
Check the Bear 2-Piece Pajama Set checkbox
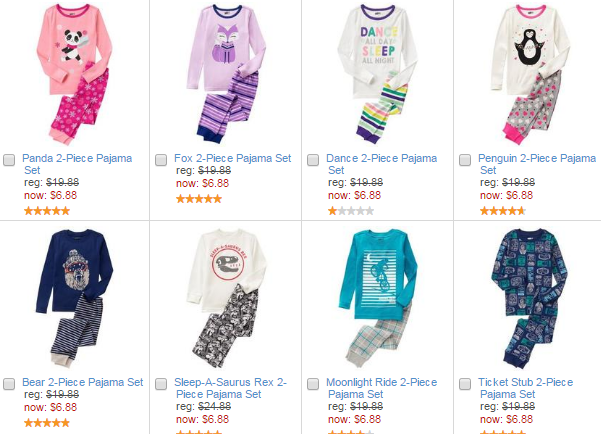coord(9,384)
